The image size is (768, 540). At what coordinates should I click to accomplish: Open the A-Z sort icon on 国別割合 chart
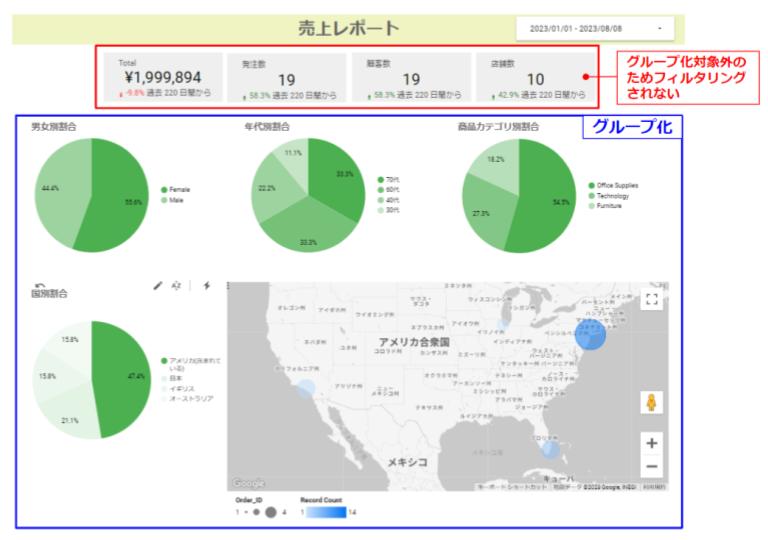pos(176,285)
